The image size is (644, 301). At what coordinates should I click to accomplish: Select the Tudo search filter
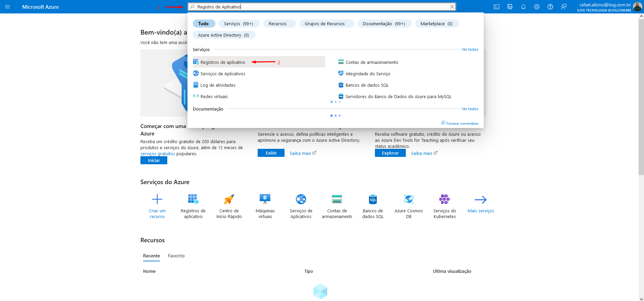coord(204,24)
